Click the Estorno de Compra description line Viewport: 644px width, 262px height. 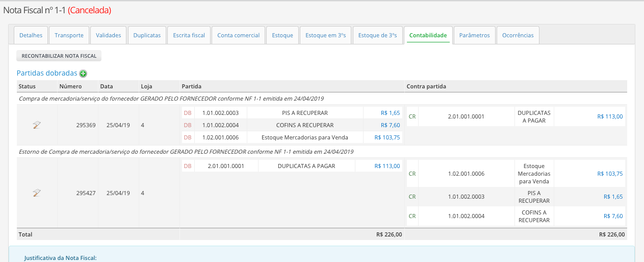click(186, 152)
